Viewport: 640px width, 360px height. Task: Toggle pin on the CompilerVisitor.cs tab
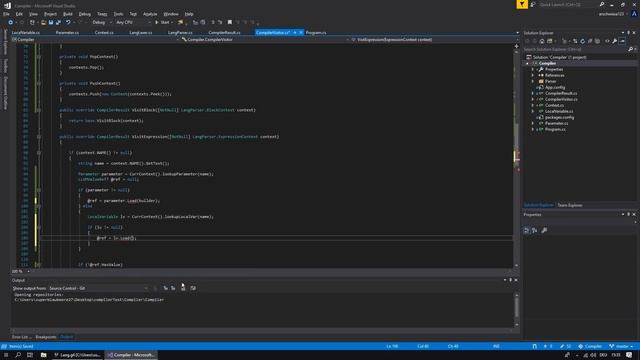tap(295, 32)
